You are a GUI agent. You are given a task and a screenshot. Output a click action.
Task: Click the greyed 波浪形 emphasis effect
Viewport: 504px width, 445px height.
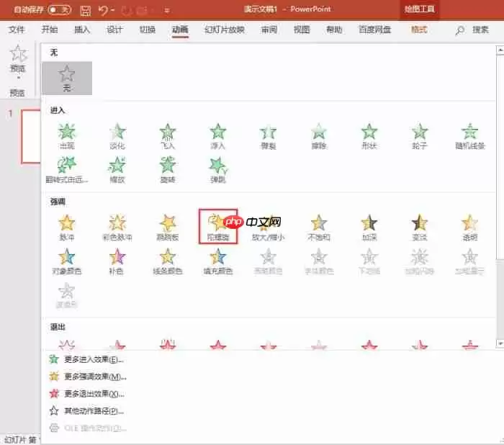(x=67, y=295)
